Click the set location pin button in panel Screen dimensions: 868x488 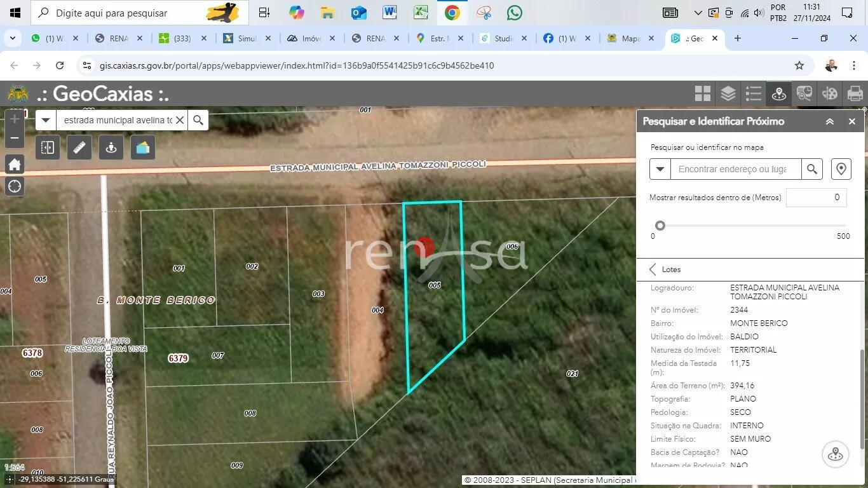(841, 169)
